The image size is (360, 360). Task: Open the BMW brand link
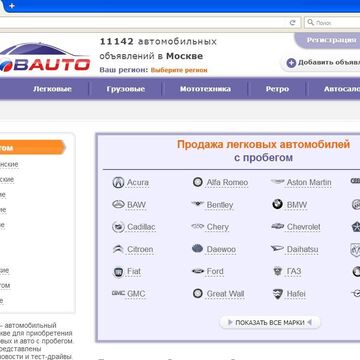(297, 205)
